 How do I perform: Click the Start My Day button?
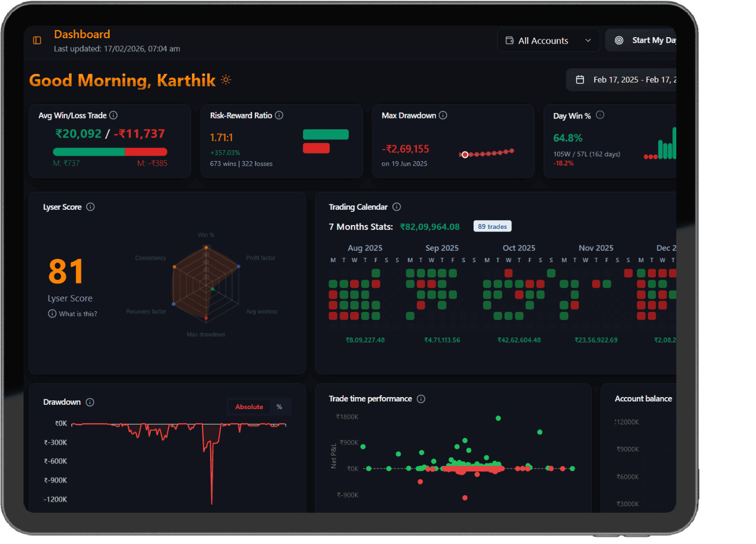pos(641,40)
